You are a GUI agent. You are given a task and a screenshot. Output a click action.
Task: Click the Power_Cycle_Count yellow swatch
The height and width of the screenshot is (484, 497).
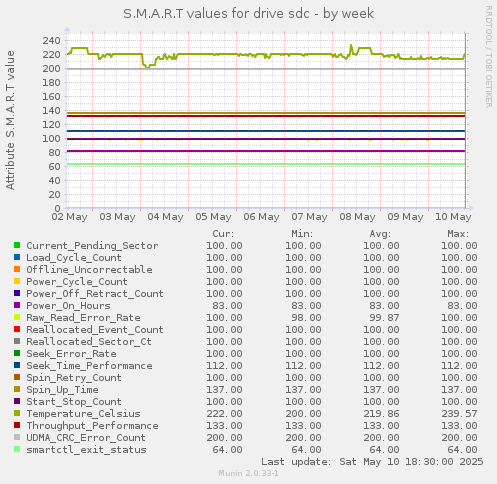[x=17, y=281]
